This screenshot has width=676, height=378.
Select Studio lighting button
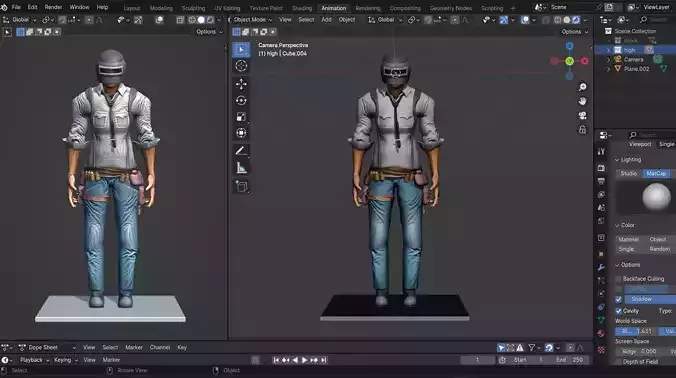629,173
